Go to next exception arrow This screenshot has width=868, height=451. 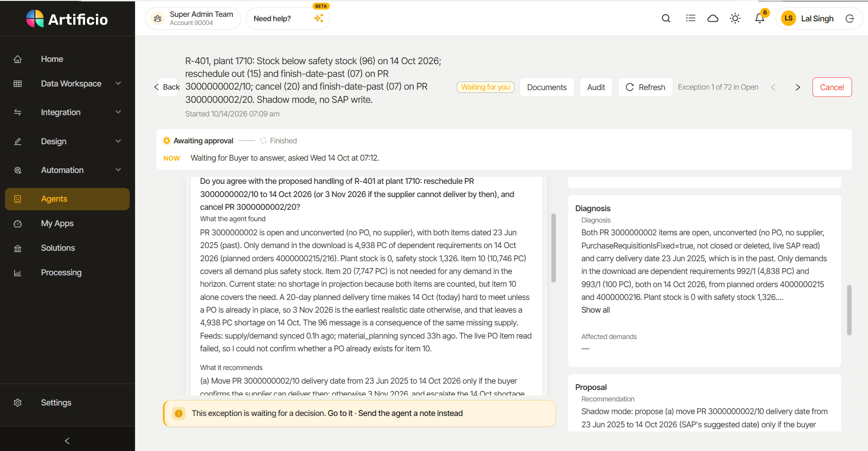[x=797, y=87]
